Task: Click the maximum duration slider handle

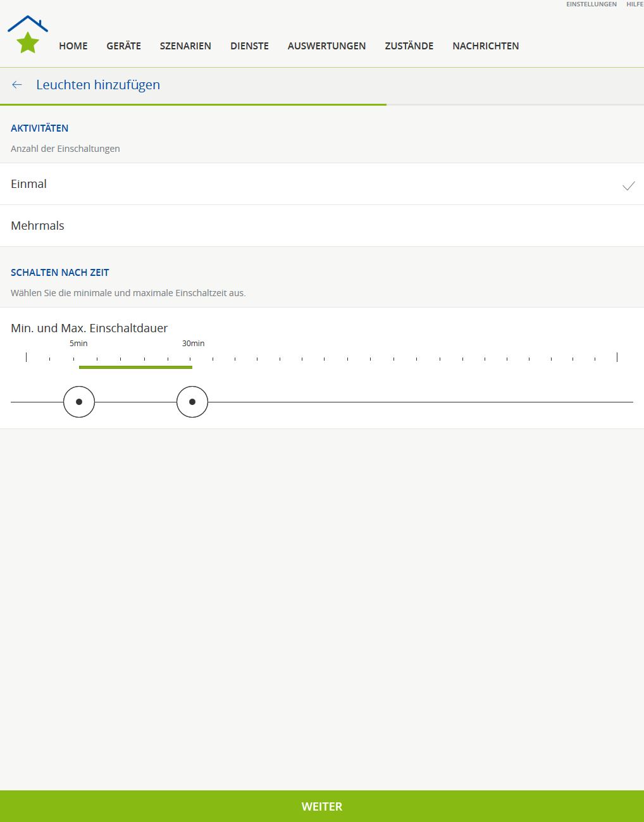Action: (192, 402)
